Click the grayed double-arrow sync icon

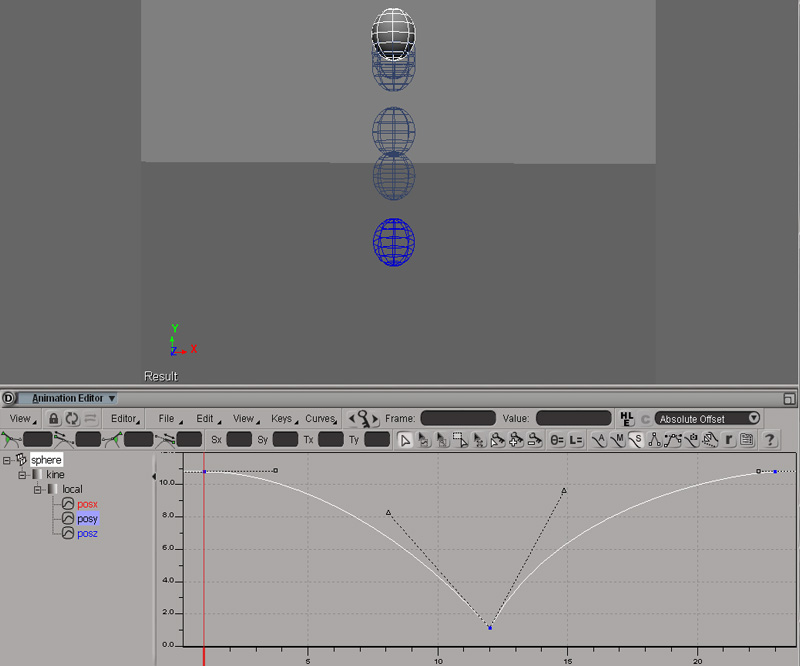coord(90,418)
